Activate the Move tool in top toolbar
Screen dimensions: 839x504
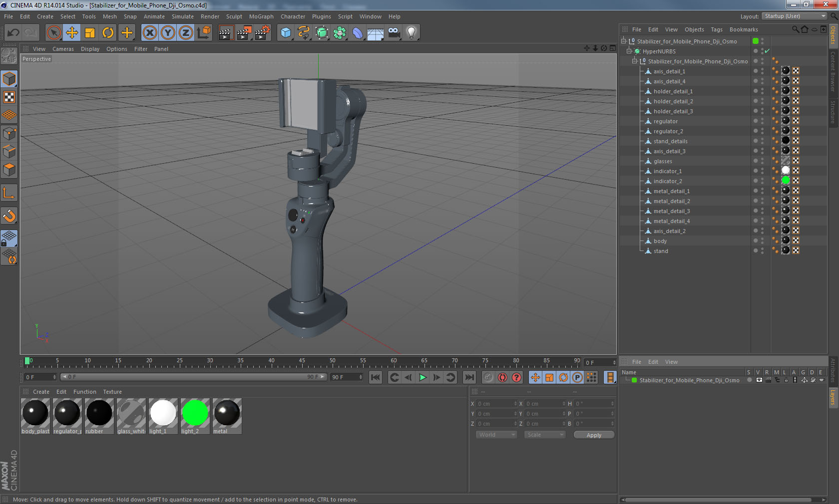(72, 33)
